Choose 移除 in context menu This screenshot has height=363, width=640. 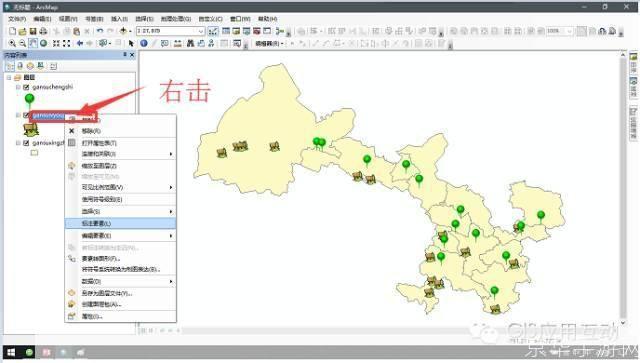[120, 131]
